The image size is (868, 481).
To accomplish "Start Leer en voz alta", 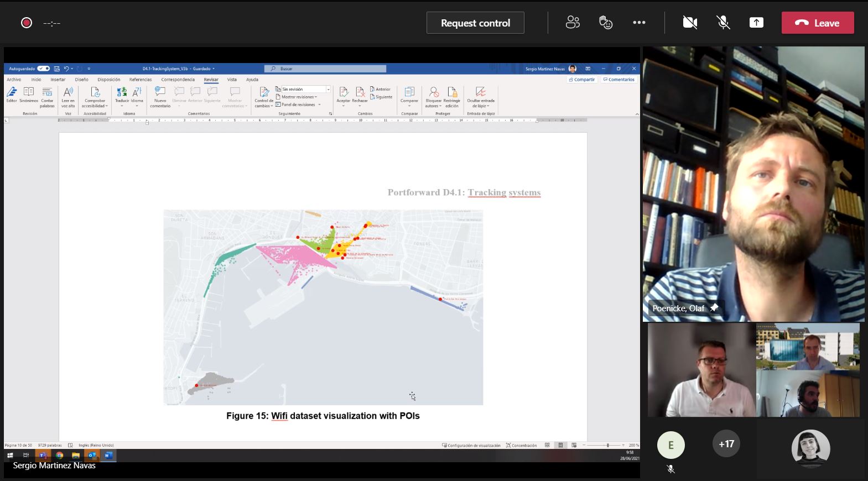I will pos(68,97).
